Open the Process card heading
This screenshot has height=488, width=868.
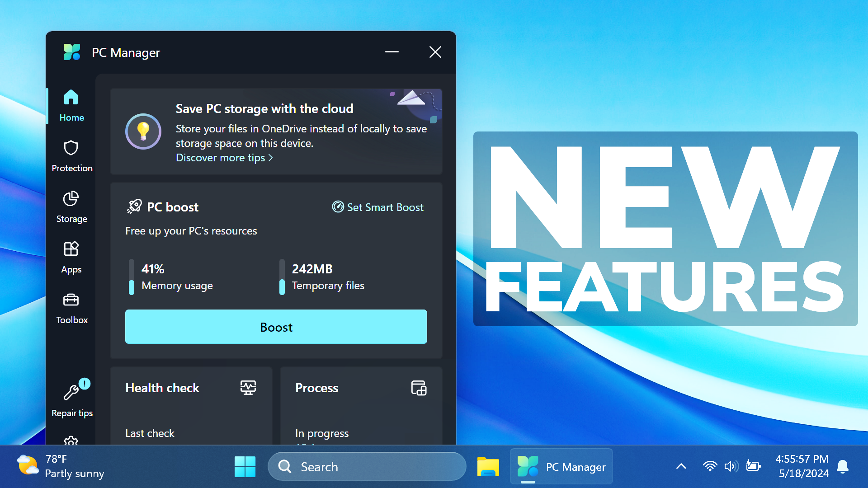coord(316,388)
